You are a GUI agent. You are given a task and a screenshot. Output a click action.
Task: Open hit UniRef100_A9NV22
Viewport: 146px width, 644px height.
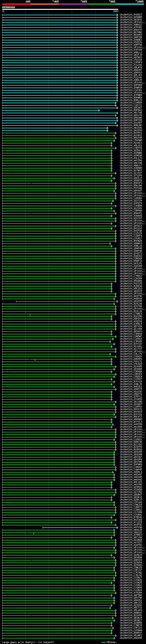tap(131, 25)
